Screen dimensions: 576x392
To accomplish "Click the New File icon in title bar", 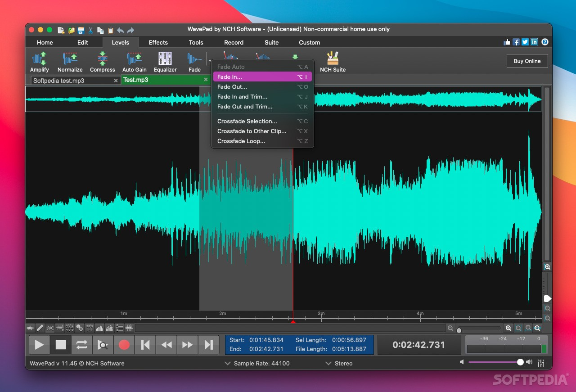I will pyautogui.click(x=61, y=30).
